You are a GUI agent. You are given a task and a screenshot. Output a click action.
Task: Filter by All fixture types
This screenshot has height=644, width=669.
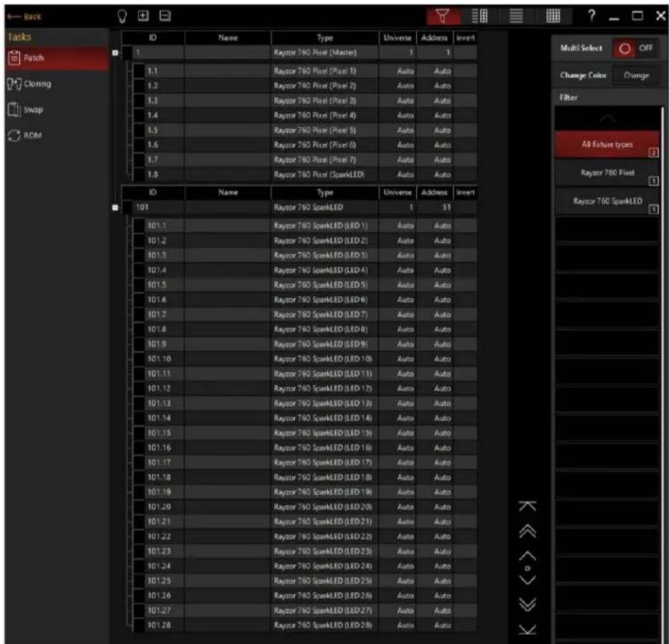[607, 144]
